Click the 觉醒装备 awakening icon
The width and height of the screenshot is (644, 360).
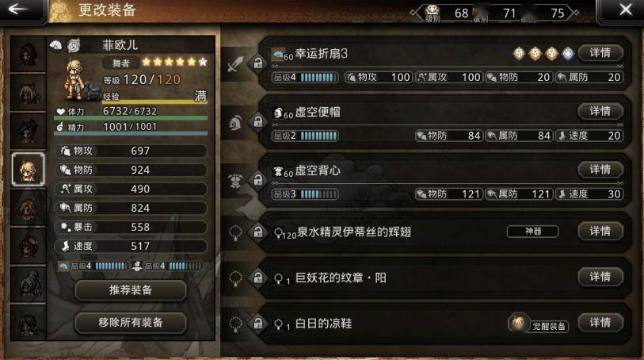518,323
